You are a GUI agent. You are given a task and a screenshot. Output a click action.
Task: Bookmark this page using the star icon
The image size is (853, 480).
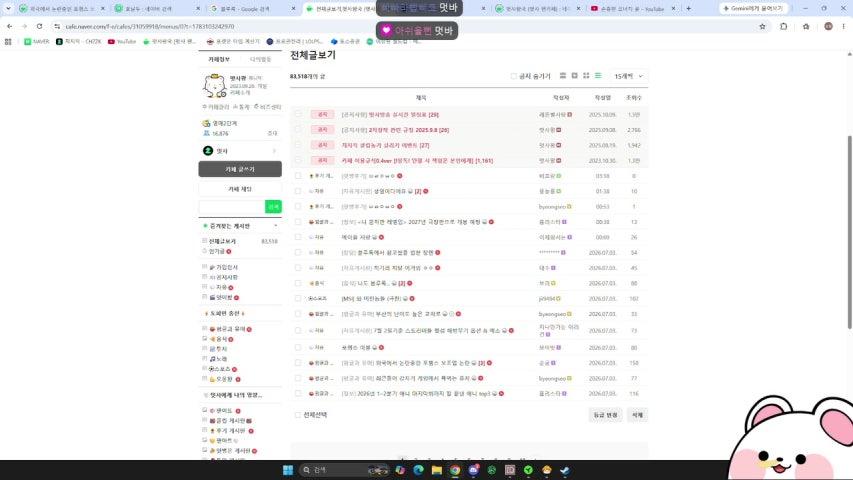tap(762, 26)
